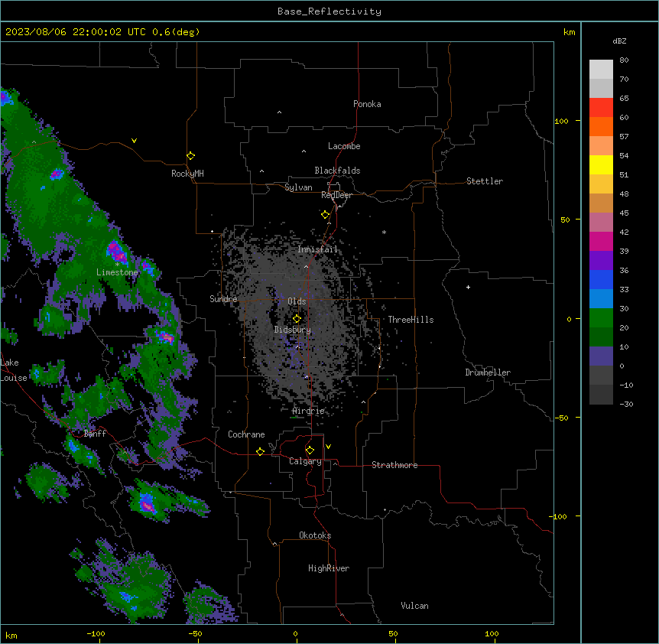Click the yellow V marker northwest of RockyMH

tap(134, 141)
